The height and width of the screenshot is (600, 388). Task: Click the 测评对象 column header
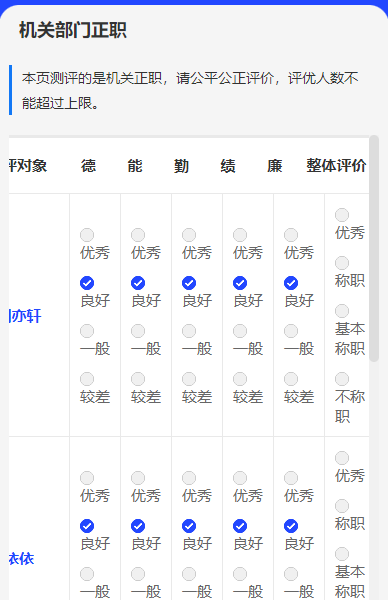[x=28, y=166]
